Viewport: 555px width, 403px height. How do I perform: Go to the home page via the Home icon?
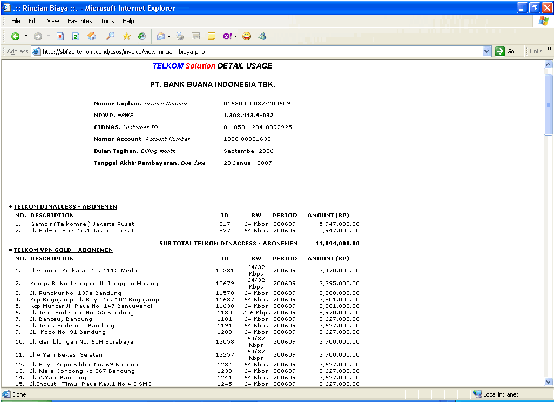92,36
